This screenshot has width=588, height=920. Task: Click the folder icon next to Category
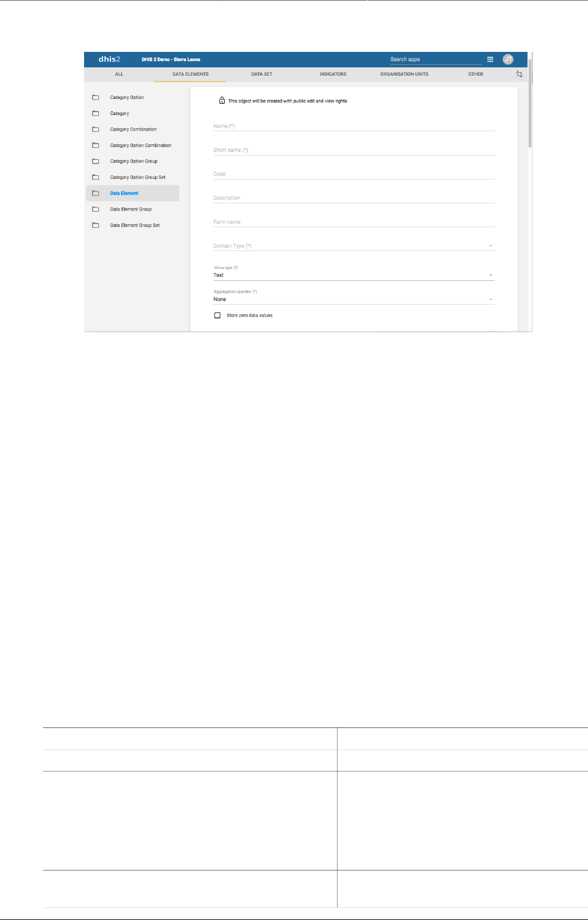[x=95, y=113]
